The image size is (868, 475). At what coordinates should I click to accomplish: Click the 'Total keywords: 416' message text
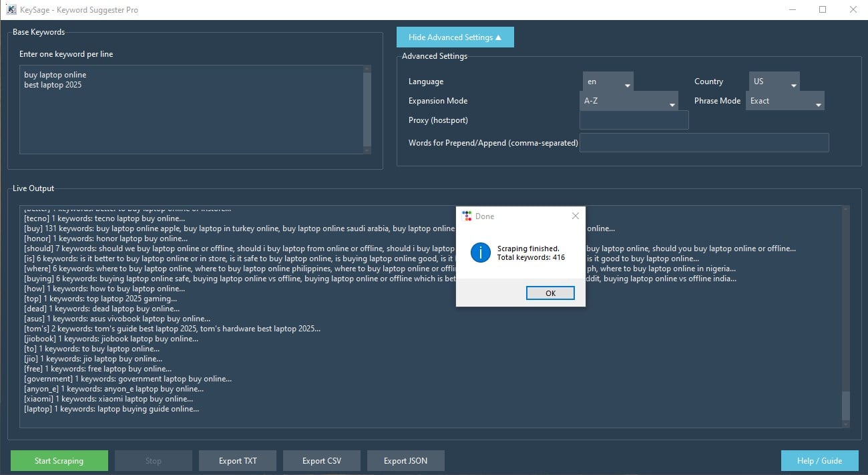coord(531,257)
